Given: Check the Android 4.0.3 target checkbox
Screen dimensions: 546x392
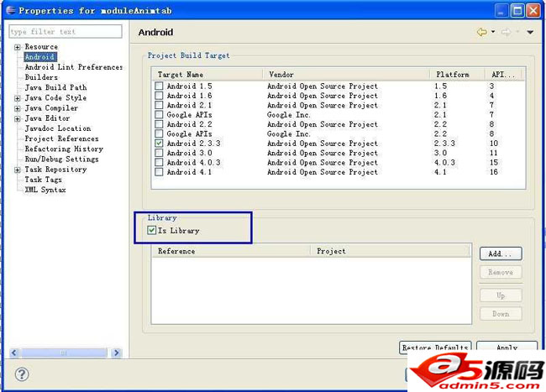Looking at the screenshot, I should point(159,162).
